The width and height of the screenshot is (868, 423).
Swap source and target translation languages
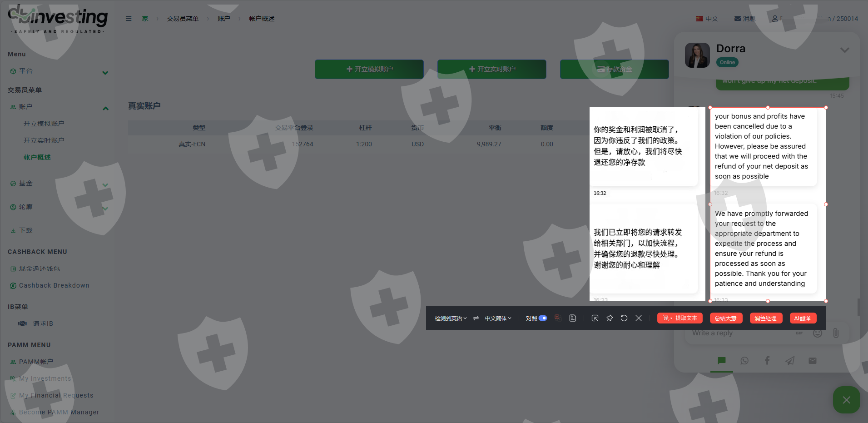tap(476, 318)
